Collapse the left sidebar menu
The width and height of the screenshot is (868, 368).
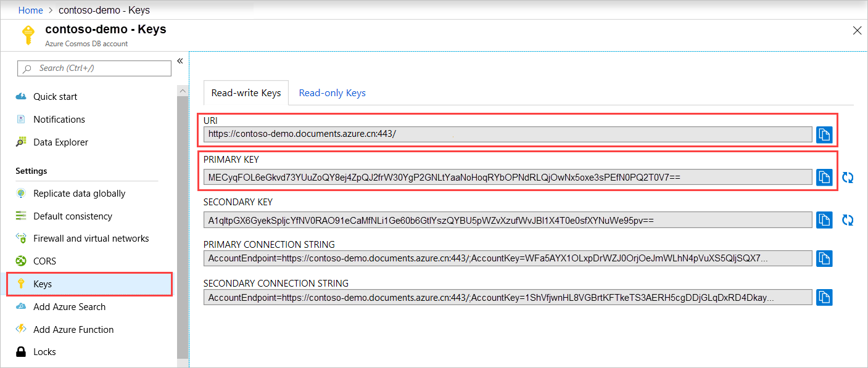[x=180, y=61]
